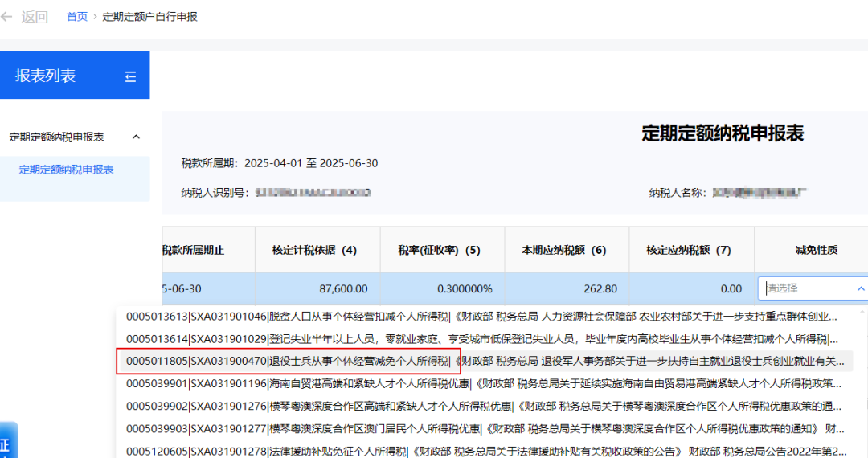Click the 87,600.00 tax basis cell

point(317,288)
